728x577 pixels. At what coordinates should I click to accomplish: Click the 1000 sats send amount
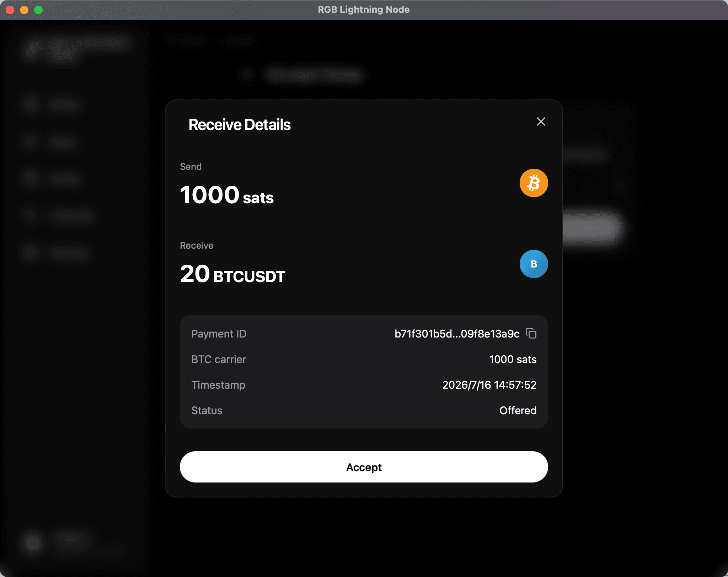point(227,195)
